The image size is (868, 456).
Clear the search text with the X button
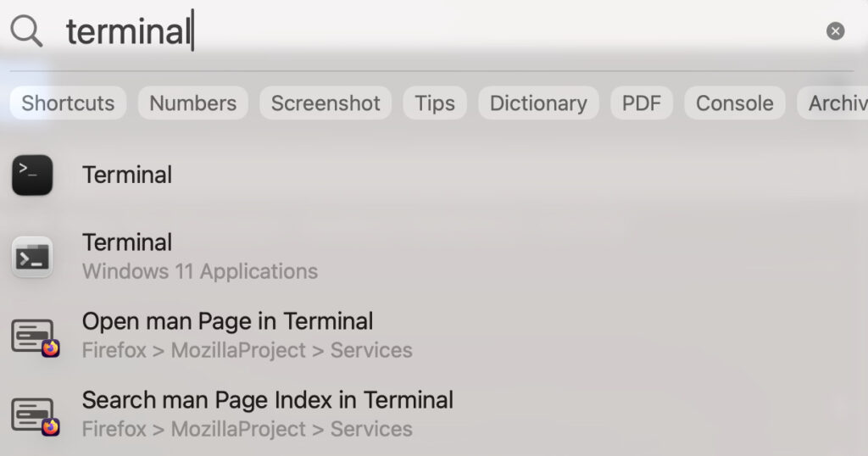pyautogui.click(x=835, y=31)
